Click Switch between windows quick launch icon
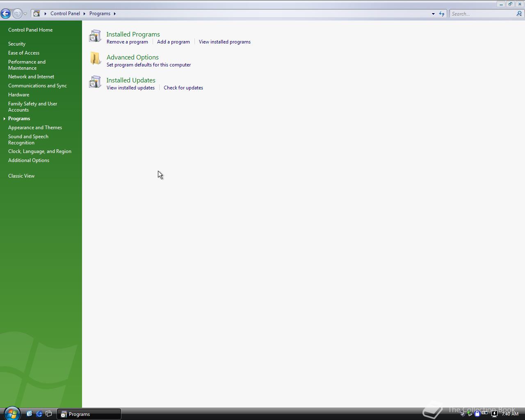 pos(49,414)
